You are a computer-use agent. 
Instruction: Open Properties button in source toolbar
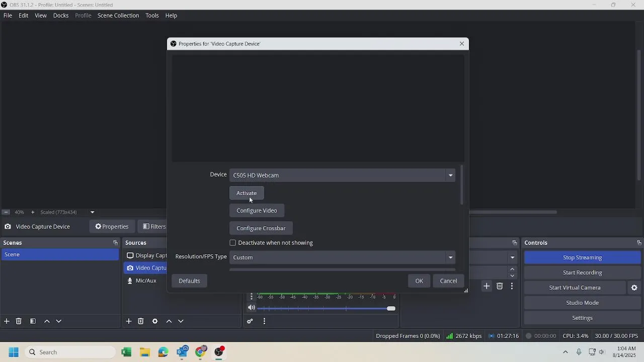tap(112, 227)
